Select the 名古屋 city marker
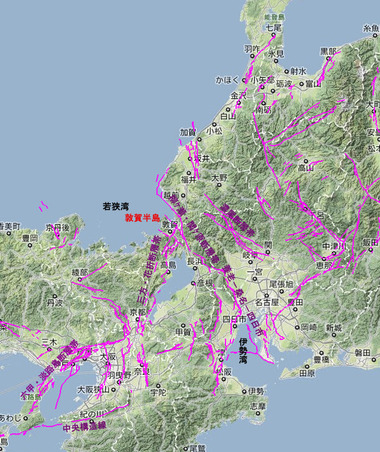The image size is (380, 452). point(267,295)
